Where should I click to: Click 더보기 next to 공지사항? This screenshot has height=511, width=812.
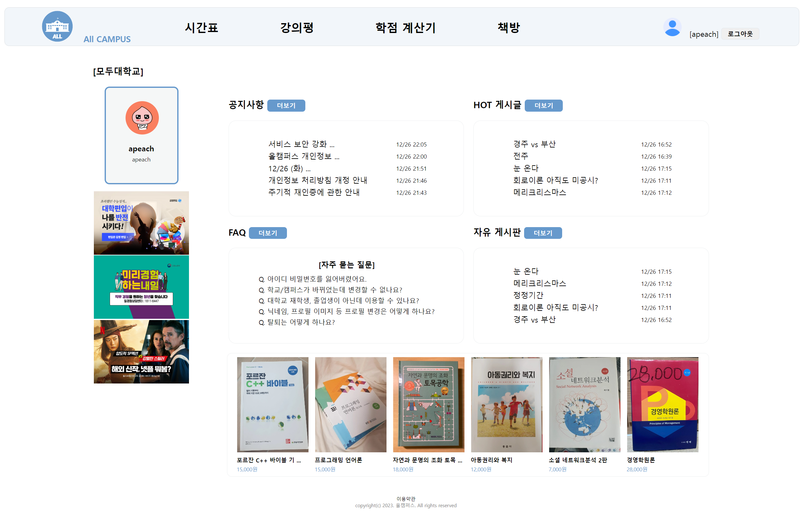coord(286,106)
